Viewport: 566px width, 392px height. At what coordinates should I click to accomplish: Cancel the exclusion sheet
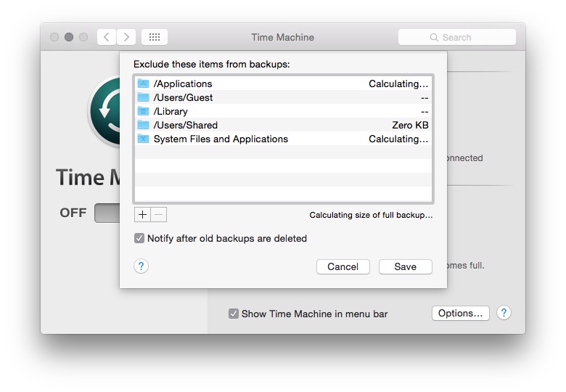(x=343, y=266)
